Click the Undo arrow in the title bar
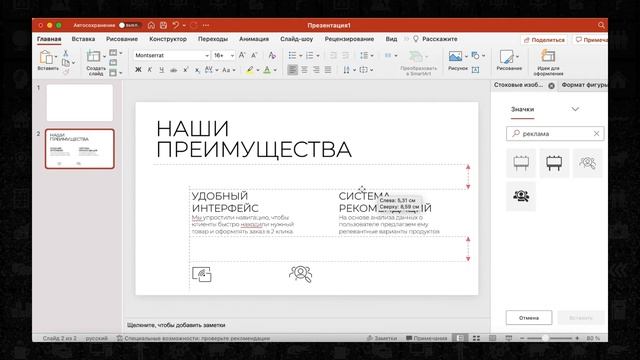 pyautogui.click(x=176, y=25)
